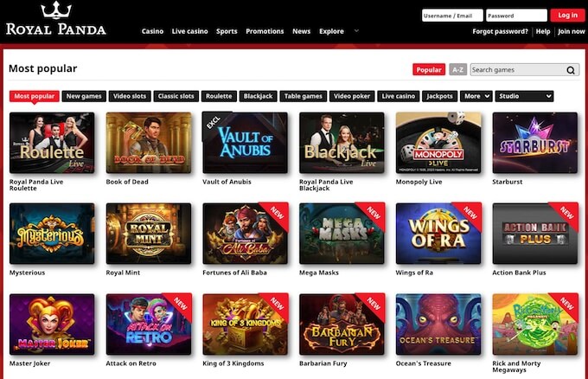Click the search magnifier icon
This screenshot has height=379, width=588.
(x=571, y=70)
